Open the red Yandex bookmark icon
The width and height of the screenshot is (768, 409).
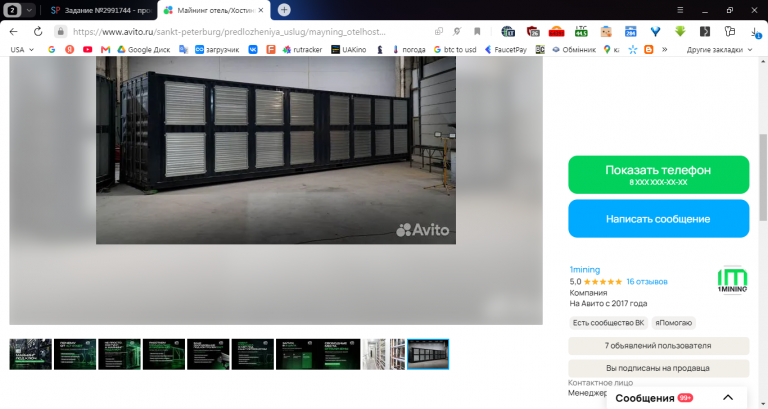70,49
